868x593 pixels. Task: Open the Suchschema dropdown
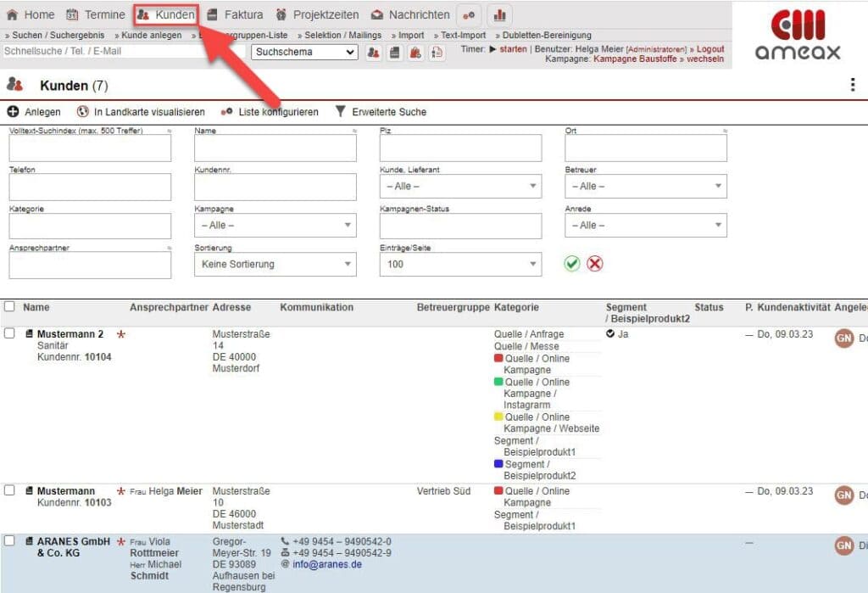pyautogui.click(x=305, y=53)
